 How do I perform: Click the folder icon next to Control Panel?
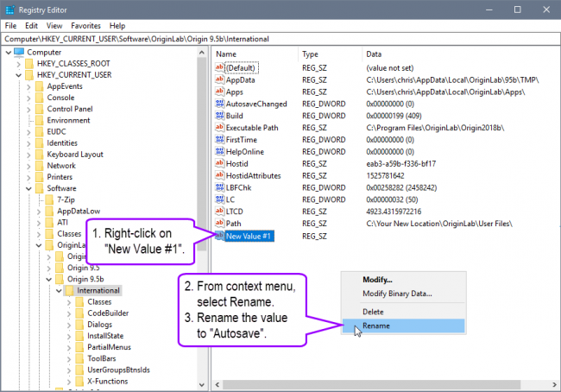point(39,109)
